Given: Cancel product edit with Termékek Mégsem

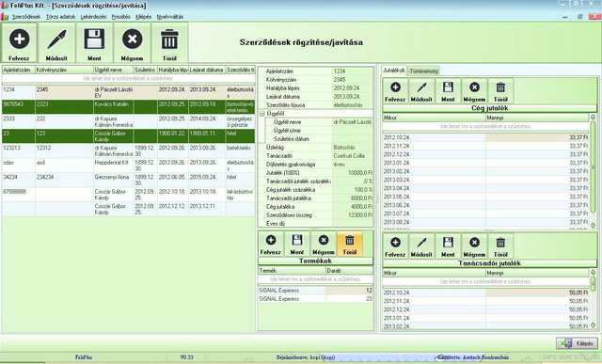Looking at the screenshot, I should click(324, 244).
